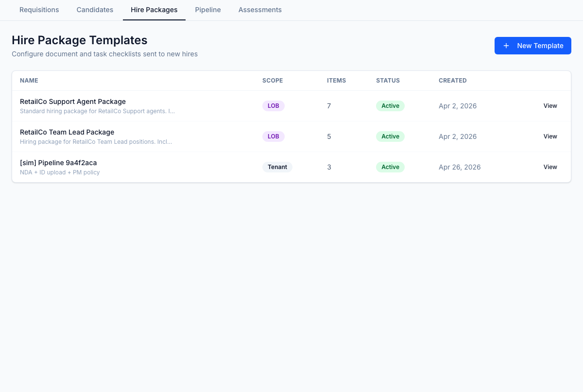The width and height of the screenshot is (583, 392).
Task: Click the Apr 26, 2026 created date
Action: pos(460,167)
